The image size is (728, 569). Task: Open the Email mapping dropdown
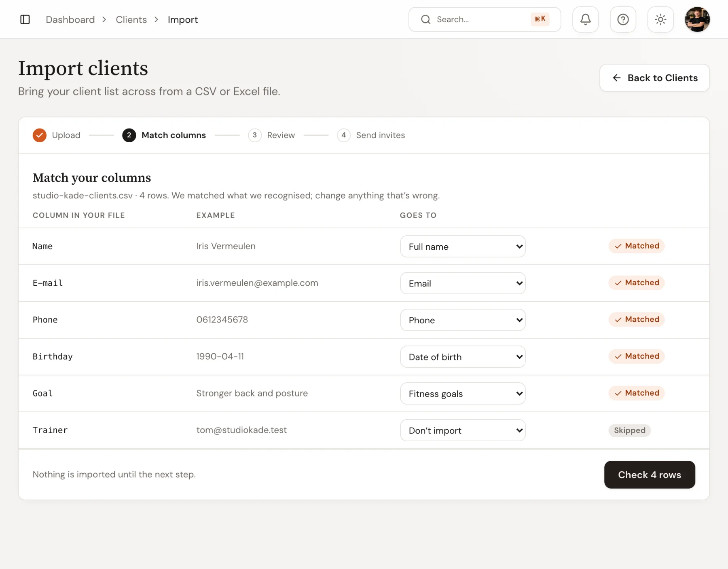[463, 283]
